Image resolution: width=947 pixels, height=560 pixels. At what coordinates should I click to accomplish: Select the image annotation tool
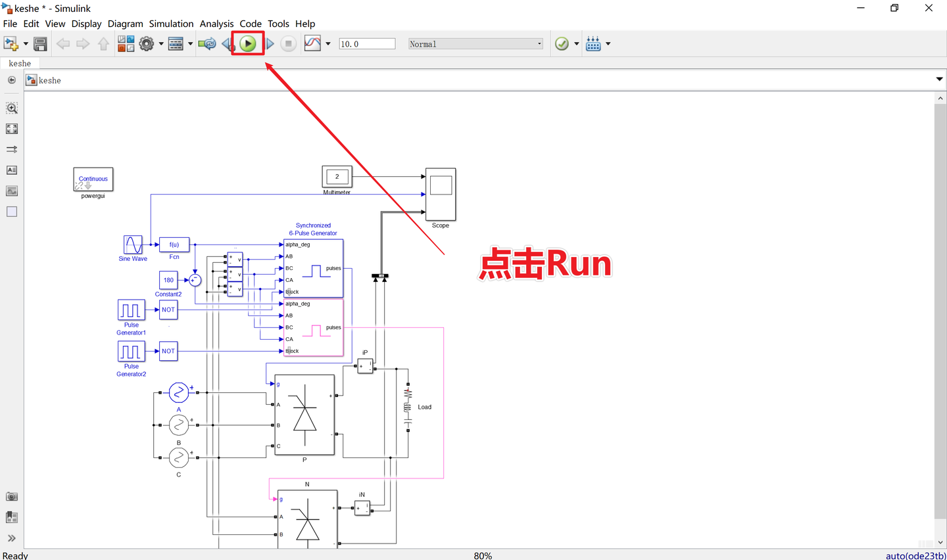[11, 191]
